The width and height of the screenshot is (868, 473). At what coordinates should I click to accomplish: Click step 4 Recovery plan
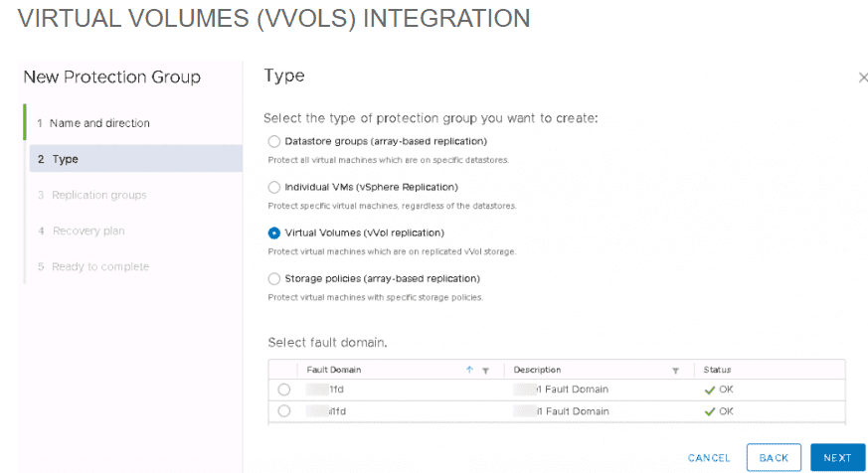[87, 231]
